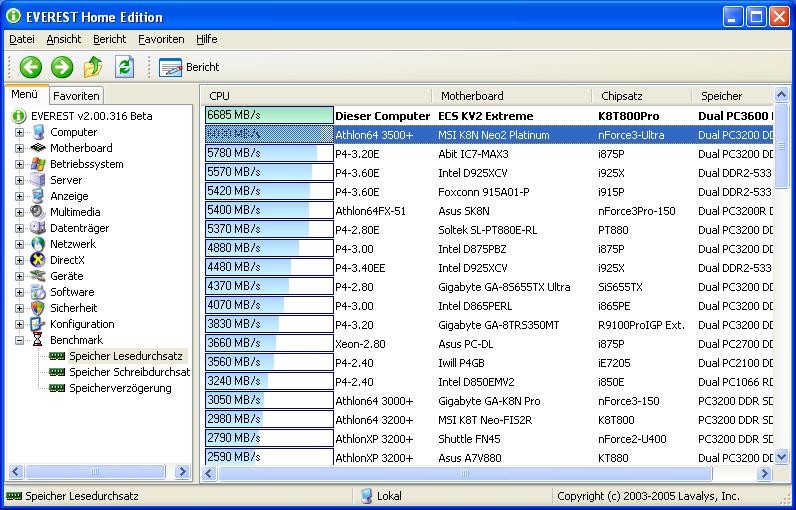Image resolution: width=796 pixels, height=510 pixels.
Task: Go up one level with folder arrow icon
Action: [x=93, y=67]
